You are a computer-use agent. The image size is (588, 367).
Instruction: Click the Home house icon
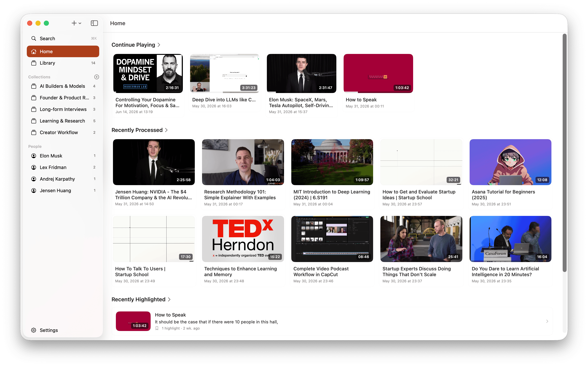pos(34,51)
